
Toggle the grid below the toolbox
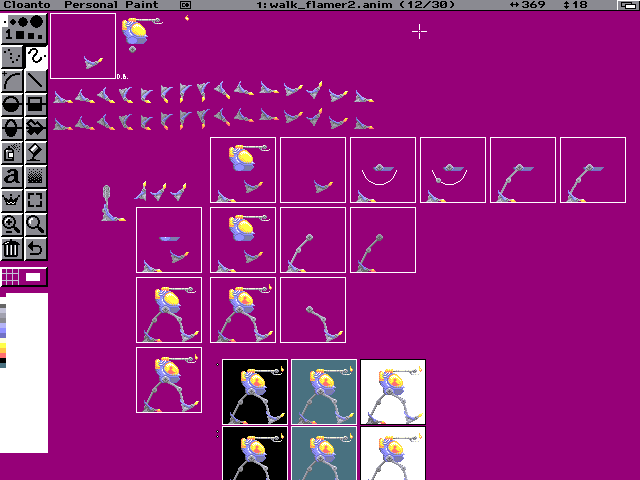(x=10, y=276)
